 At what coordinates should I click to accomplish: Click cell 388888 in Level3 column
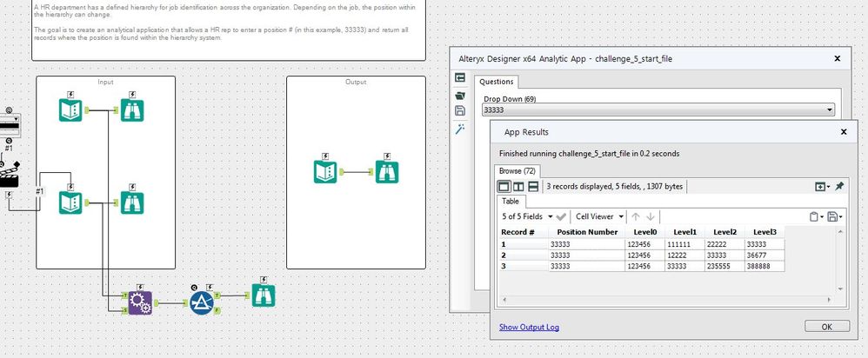click(765, 266)
